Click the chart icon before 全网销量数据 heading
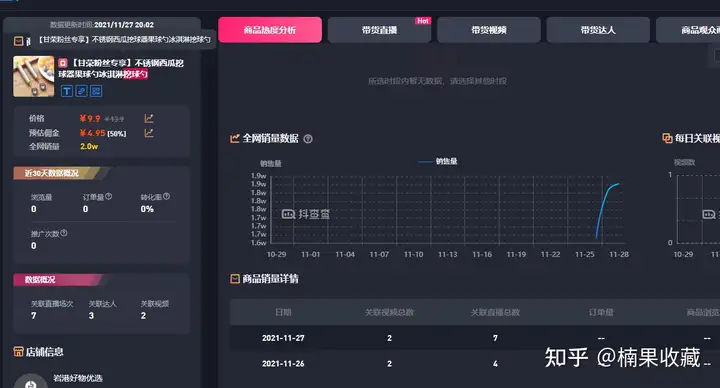 235,138
